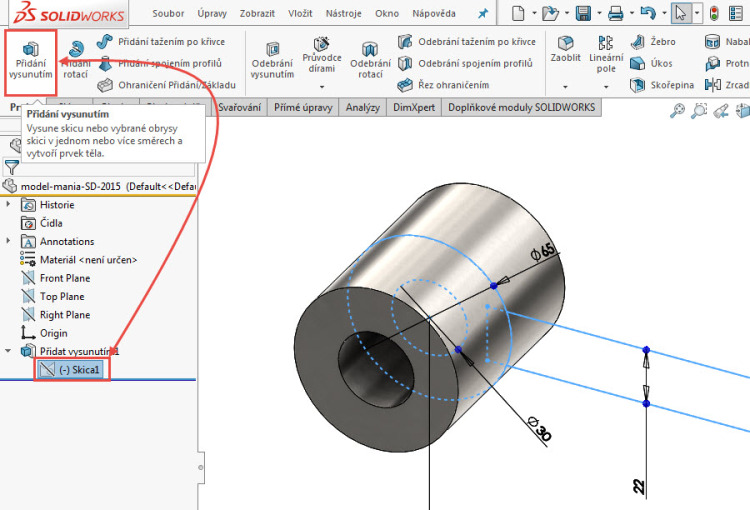Viewport: 750px width, 510px height.
Task: Select Ohraničení Přidání/Základu tool
Action: (166, 85)
